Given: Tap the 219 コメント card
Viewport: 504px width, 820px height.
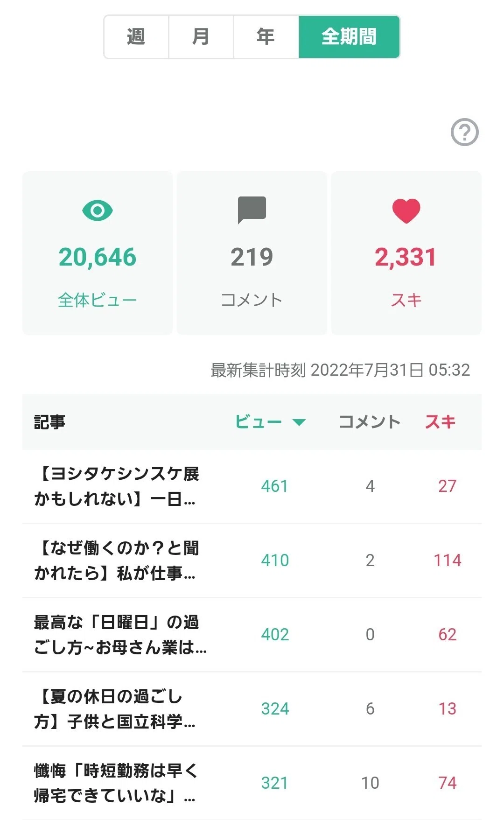Looking at the screenshot, I should click(252, 253).
